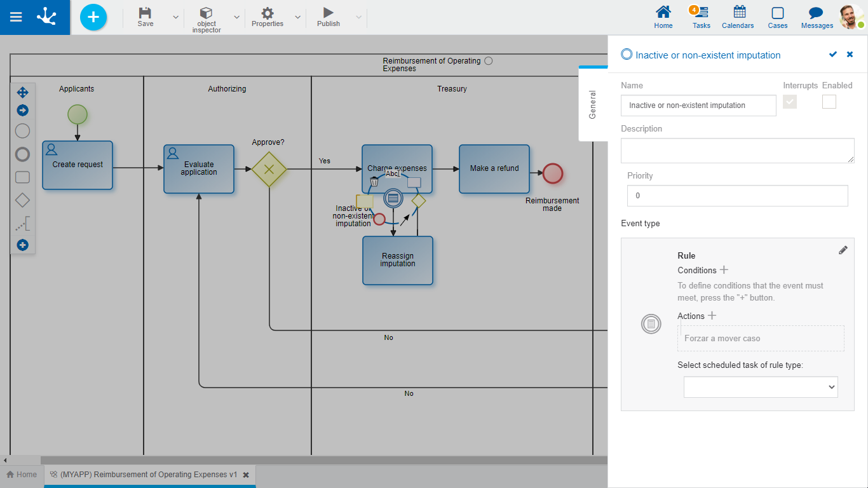This screenshot has height=488, width=868.
Task: Confirm changes with the checkmark icon
Action: coord(832,55)
